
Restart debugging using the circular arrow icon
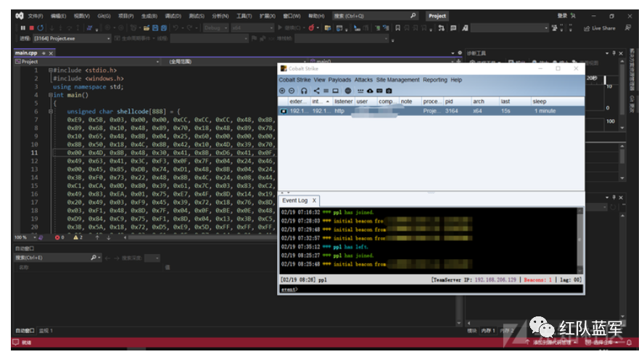click(x=41, y=28)
